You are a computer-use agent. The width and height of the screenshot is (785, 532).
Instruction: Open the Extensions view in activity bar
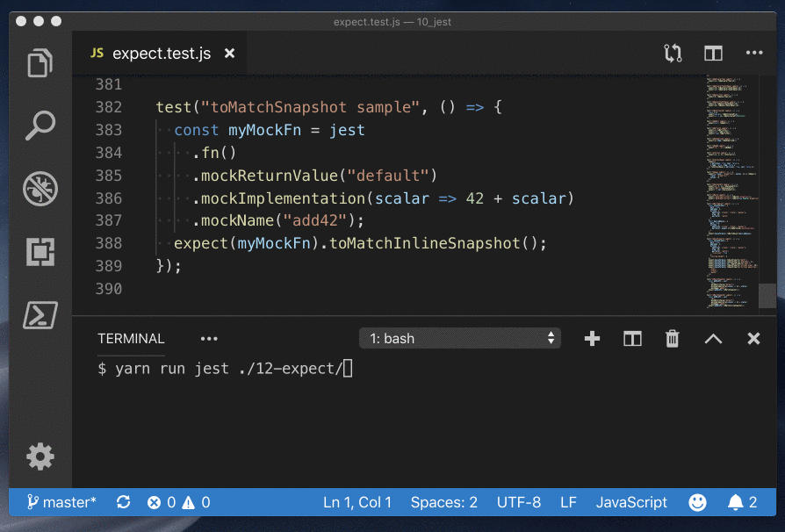pyautogui.click(x=40, y=251)
